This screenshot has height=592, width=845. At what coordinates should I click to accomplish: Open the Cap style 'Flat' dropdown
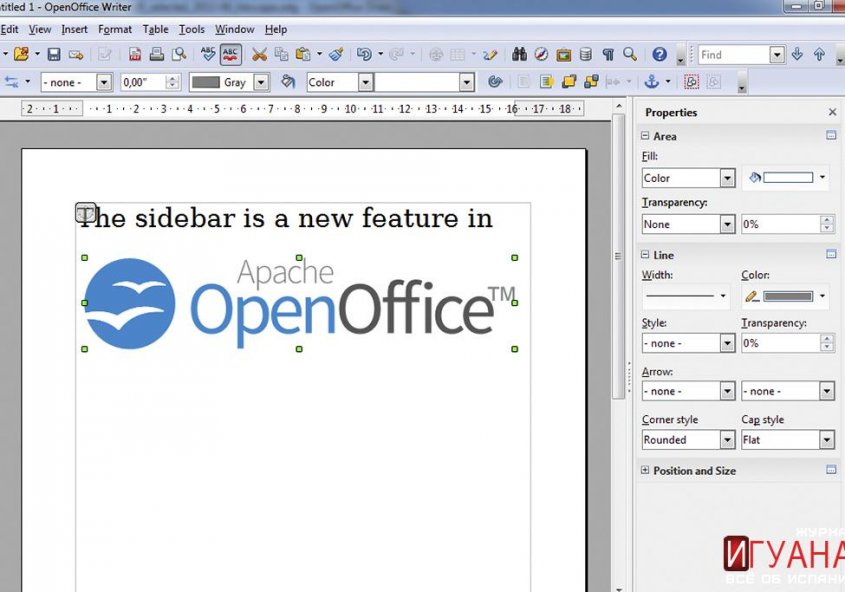pyautogui.click(x=827, y=440)
